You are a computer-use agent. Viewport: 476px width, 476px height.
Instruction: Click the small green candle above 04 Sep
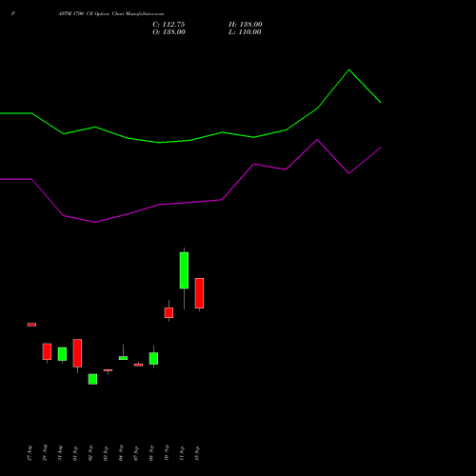pos(123,358)
